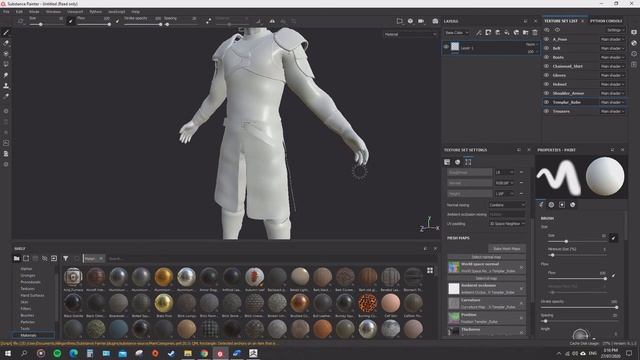
Task: Select the Polygon Fill tool
Action: (x=6, y=64)
